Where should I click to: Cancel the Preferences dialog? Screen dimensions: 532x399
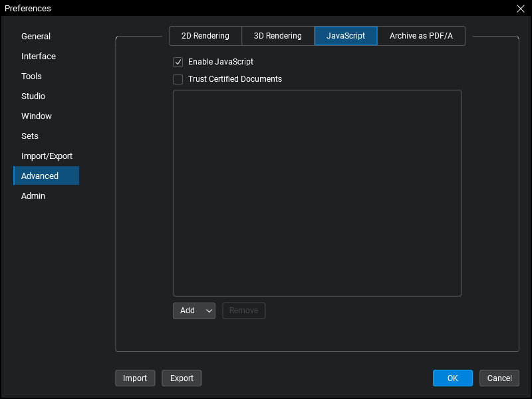(x=499, y=378)
